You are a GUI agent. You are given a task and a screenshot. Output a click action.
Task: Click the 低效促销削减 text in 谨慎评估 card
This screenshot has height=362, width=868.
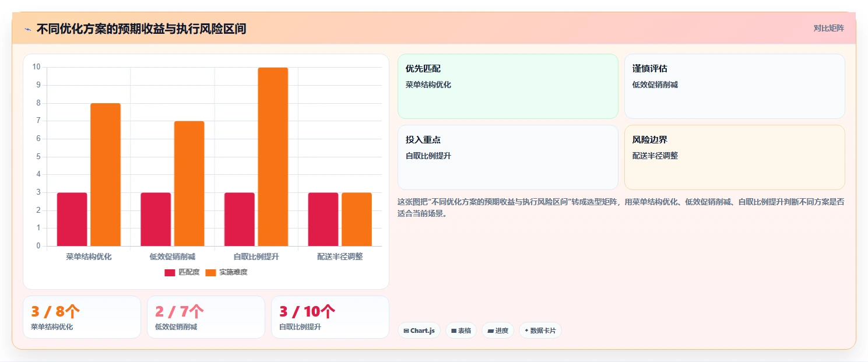[655, 85]
